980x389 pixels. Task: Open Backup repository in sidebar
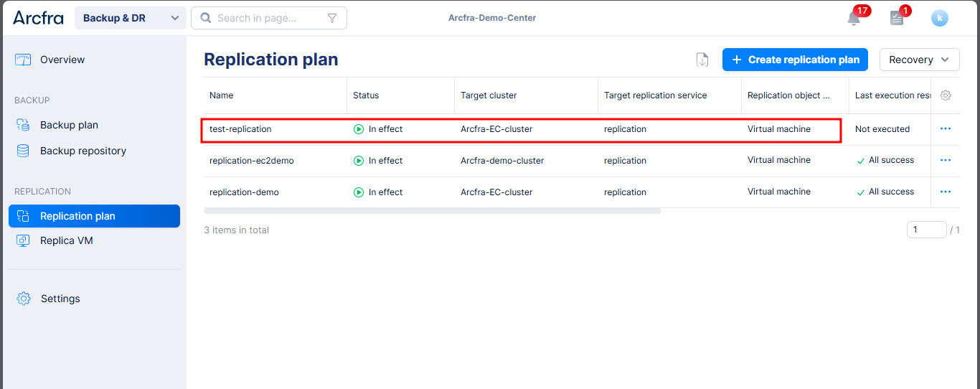pyautogui.click(x=83, y=151)
